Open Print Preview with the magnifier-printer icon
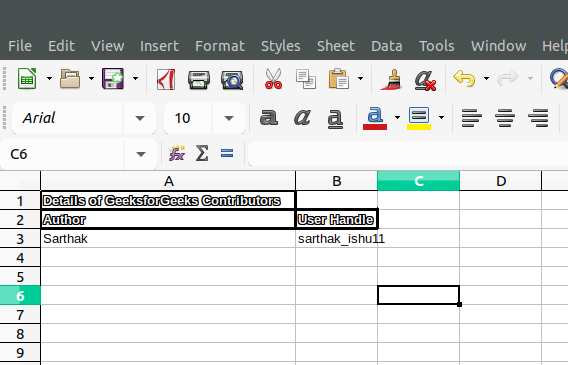Image resolution: width=568 pixels, height=365 pixels. tap(232, 80)
